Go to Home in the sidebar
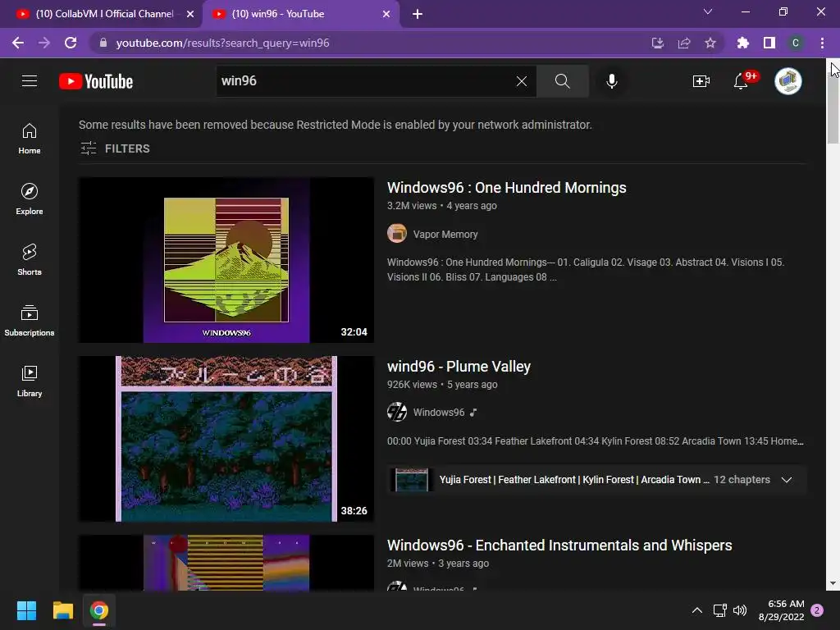The image size is (840, 630). point(30,138)
